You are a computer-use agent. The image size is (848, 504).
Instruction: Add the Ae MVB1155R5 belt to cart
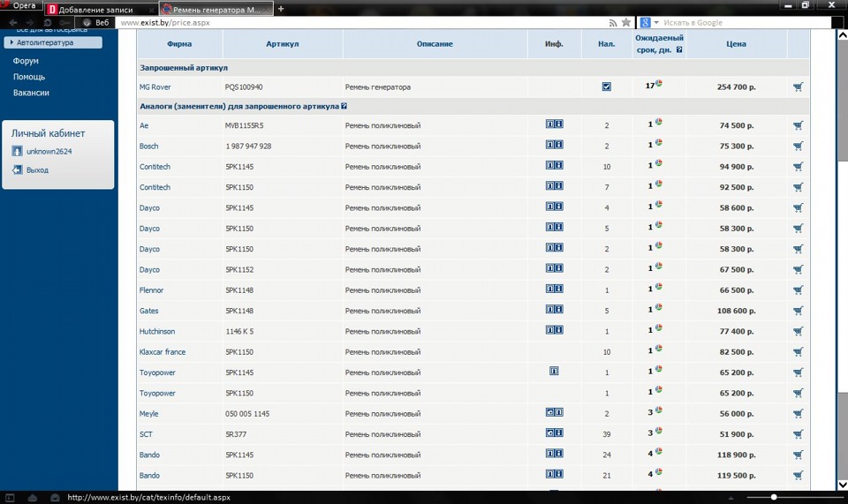pos(799,125)
